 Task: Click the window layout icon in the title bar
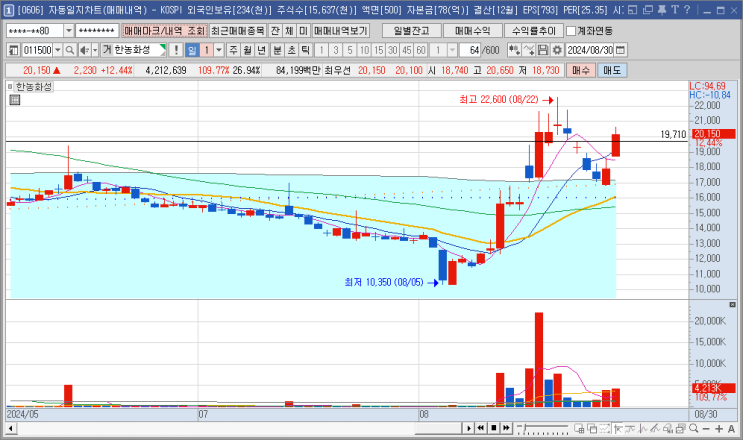[x=632, y=9]
